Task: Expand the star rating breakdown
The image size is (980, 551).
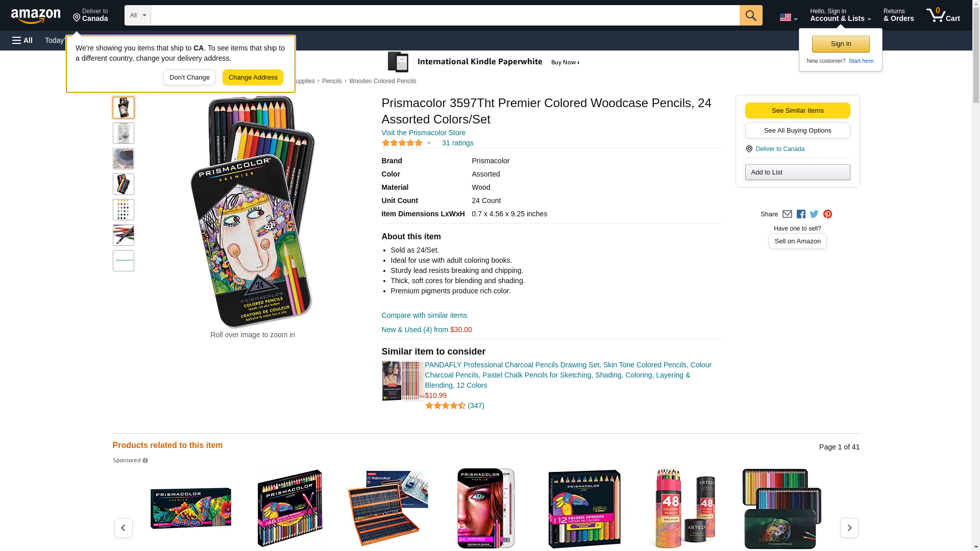Action: 429,143
